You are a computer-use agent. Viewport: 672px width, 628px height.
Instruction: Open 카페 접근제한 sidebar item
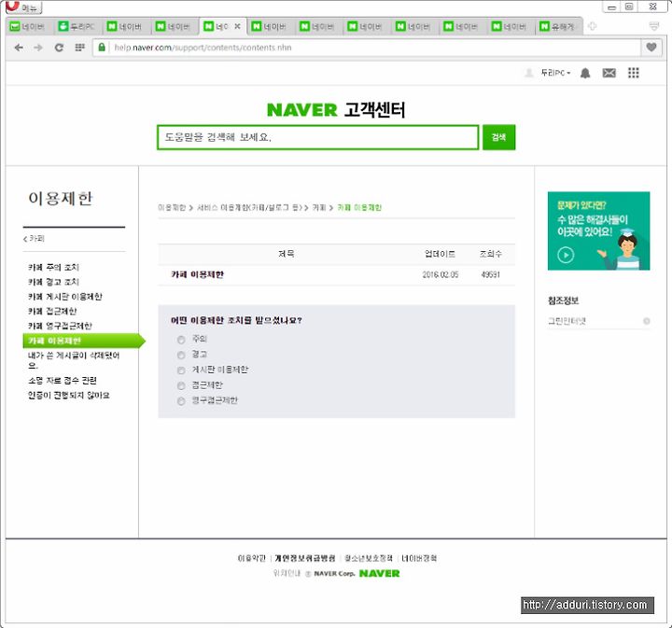[x=52, y=311]
